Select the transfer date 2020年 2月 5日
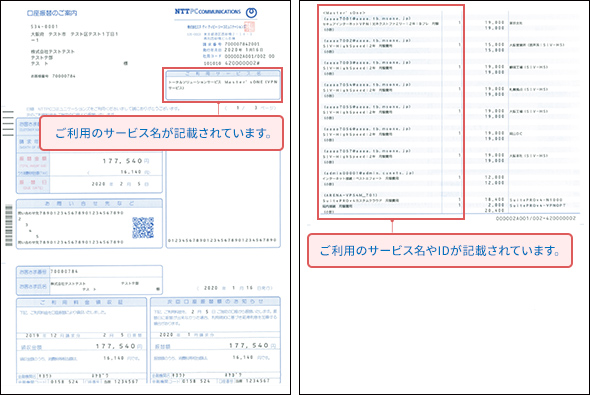The image size is (590, 395). 120,184
